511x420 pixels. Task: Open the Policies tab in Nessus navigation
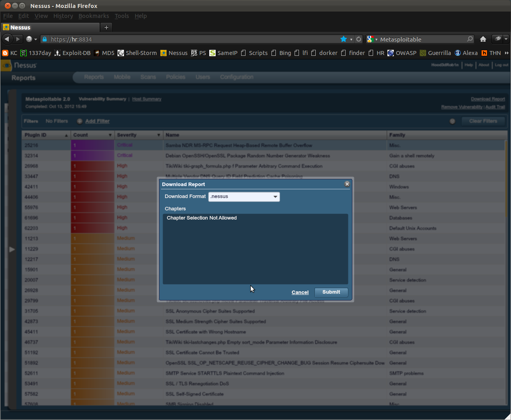(x=176, y=77)
